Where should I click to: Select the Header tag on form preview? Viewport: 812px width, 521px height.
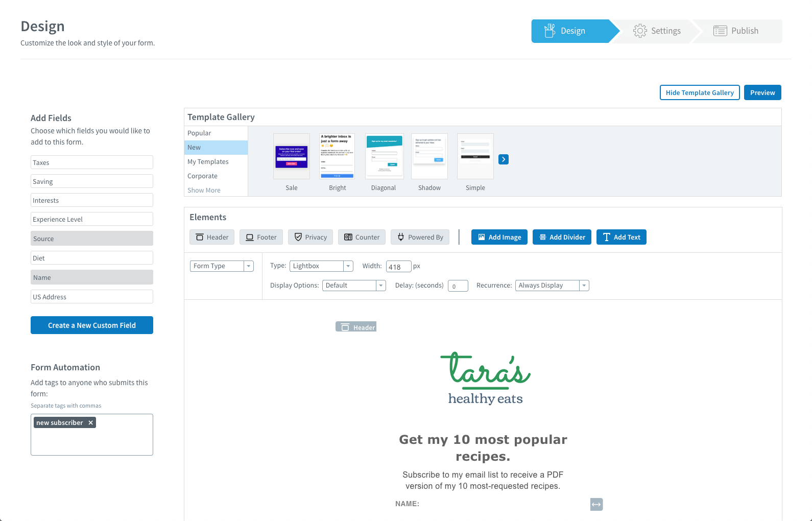[x=356, y=327]
